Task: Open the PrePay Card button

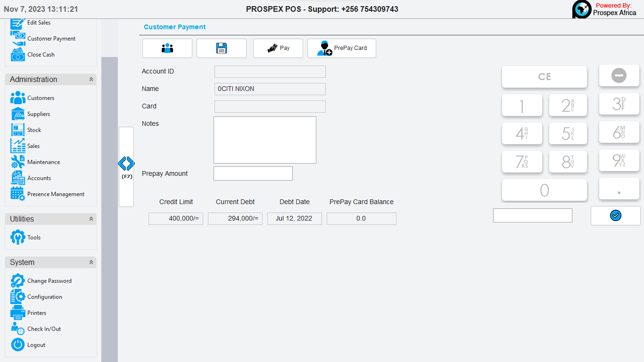Action: [341, 48]
